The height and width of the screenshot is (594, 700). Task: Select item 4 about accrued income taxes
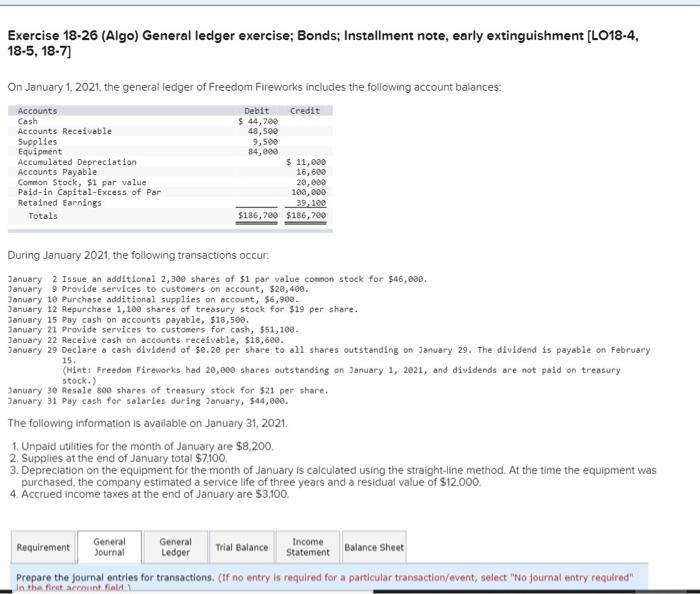(x=150, y=494)
